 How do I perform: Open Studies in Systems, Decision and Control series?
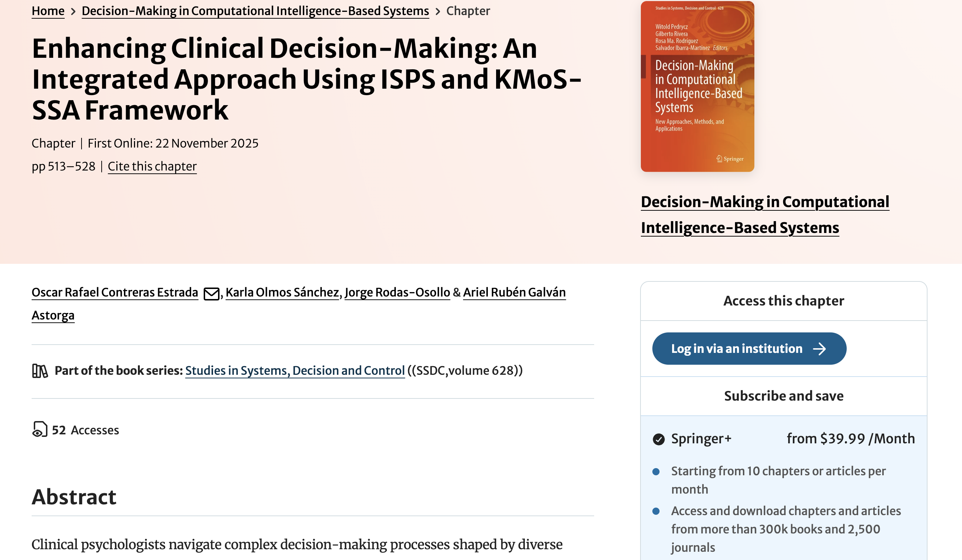pyautogui.click(x=295, y=371)
